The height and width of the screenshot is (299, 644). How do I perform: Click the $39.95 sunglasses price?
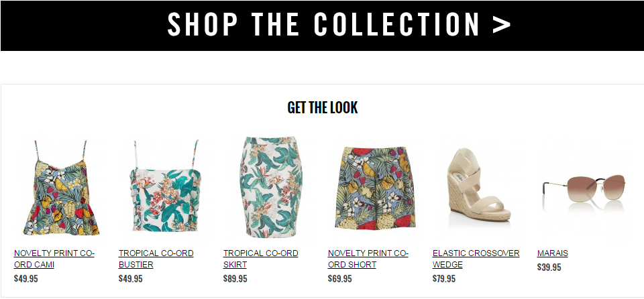point(549,267)
